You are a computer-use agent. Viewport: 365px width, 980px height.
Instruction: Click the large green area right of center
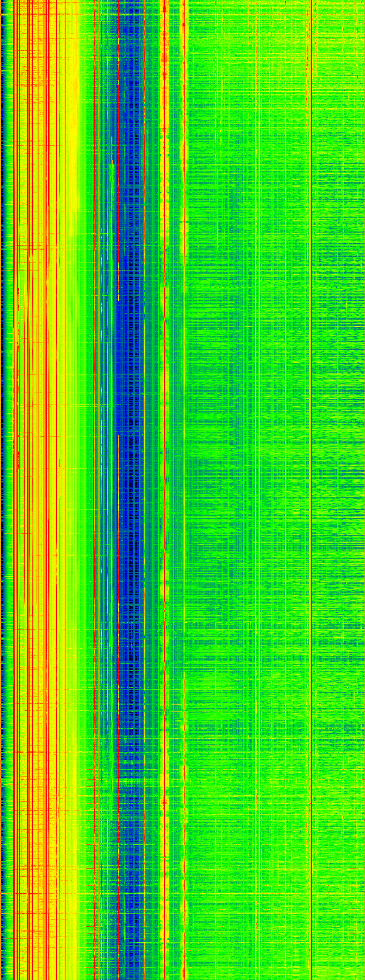[x=247, y=495]
